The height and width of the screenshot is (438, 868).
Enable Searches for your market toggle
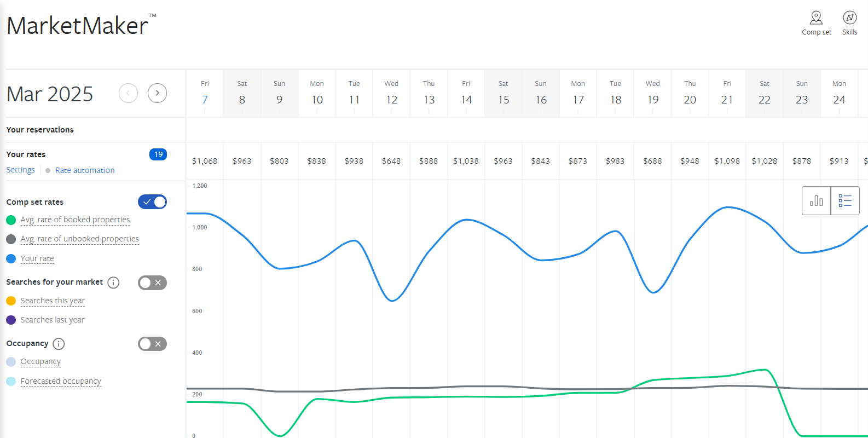(x=152, y=283)
